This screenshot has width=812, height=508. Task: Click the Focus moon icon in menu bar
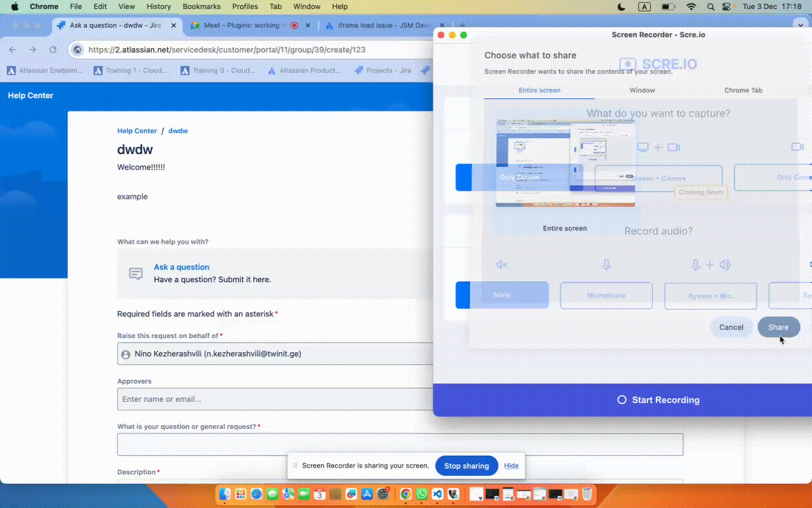[x=621, y=7]
